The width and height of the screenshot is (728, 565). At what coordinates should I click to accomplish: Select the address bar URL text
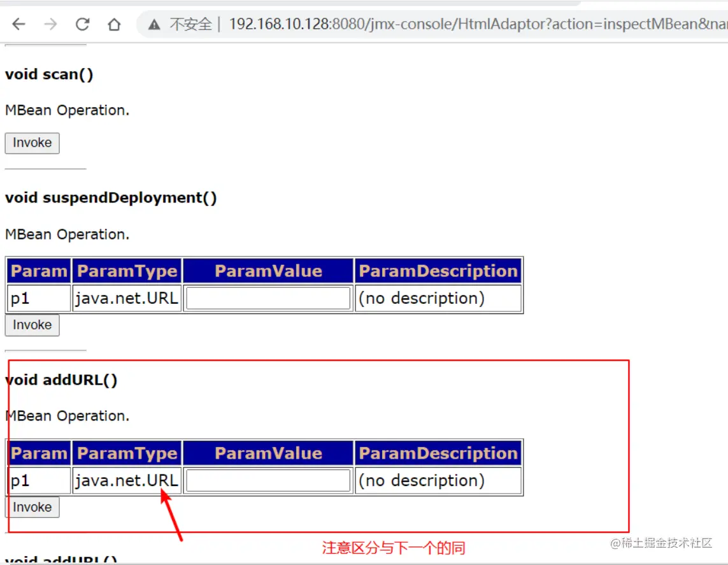click(x=478, y=24)
